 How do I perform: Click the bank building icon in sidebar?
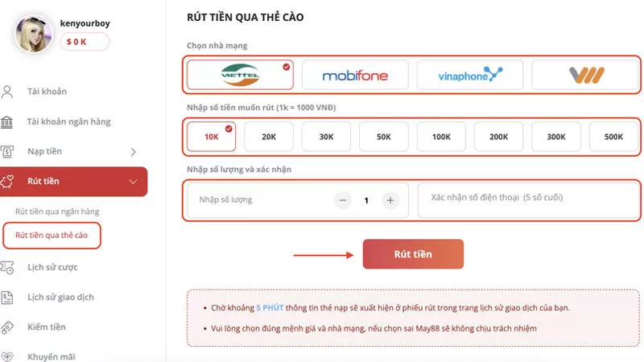pos(8,121)
